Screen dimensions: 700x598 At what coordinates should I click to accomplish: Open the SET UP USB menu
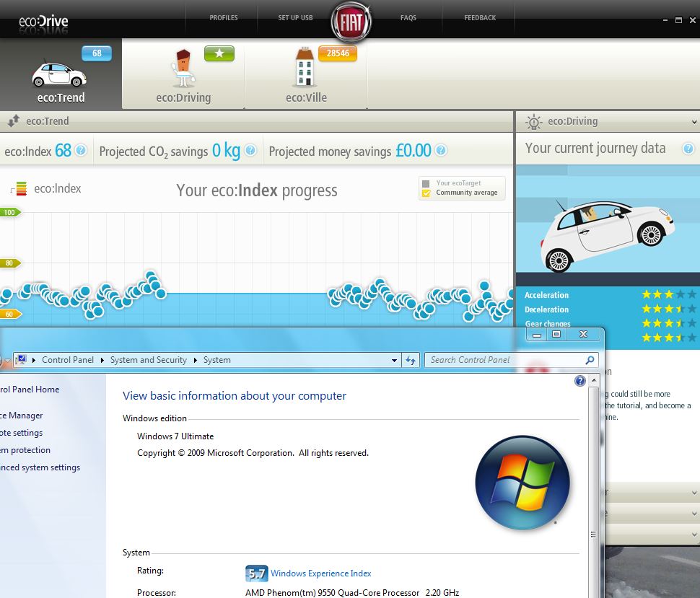click(x=295, y=18)
